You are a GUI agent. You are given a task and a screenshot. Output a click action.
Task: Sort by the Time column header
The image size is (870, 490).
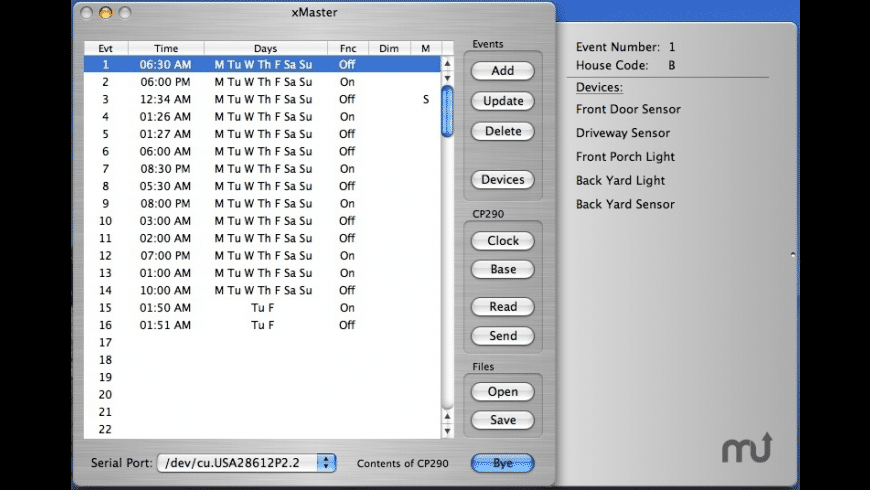(x=166, y=48)
